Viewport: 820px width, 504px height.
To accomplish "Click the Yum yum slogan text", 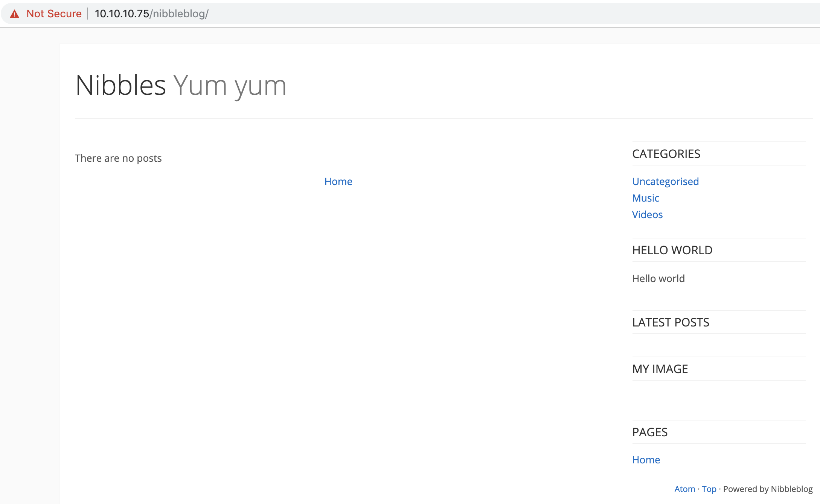I will [230, 86].
